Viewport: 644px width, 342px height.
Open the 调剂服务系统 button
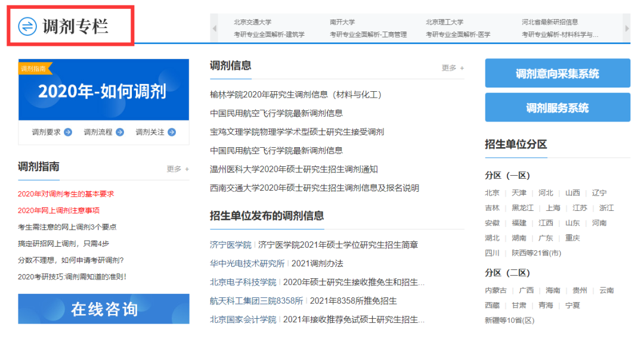pos(557,108)
